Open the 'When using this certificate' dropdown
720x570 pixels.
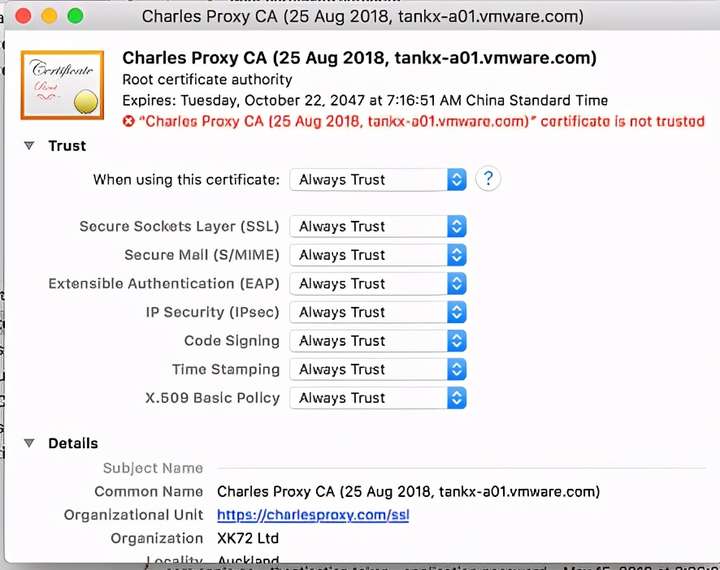click(378, 180)
